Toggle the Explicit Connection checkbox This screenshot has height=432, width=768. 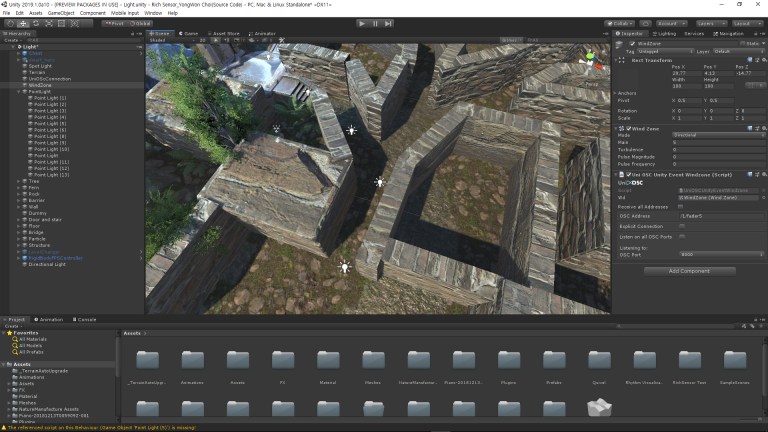681,226
